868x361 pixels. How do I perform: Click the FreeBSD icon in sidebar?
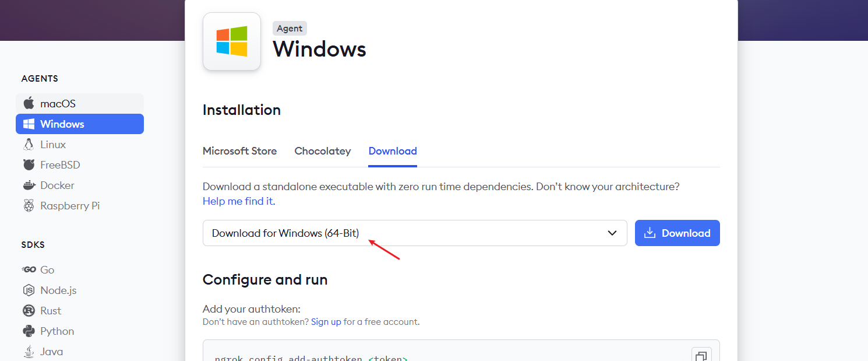29,165
